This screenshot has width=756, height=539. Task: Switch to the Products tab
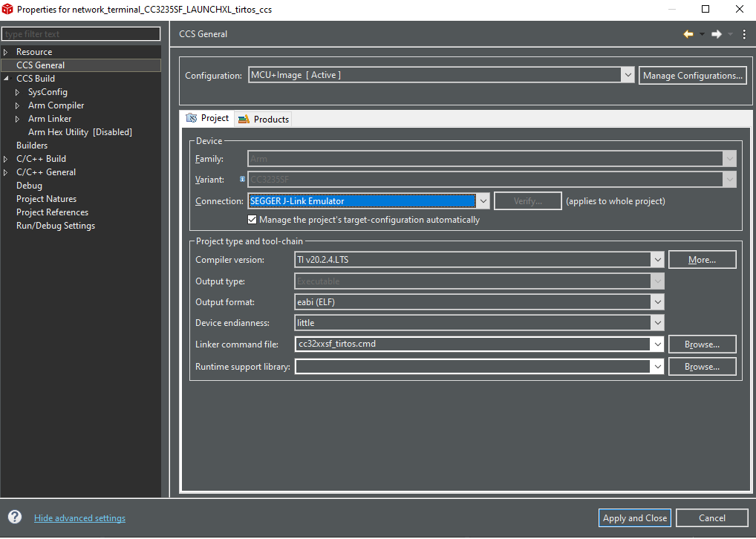[x=264, y=119]
